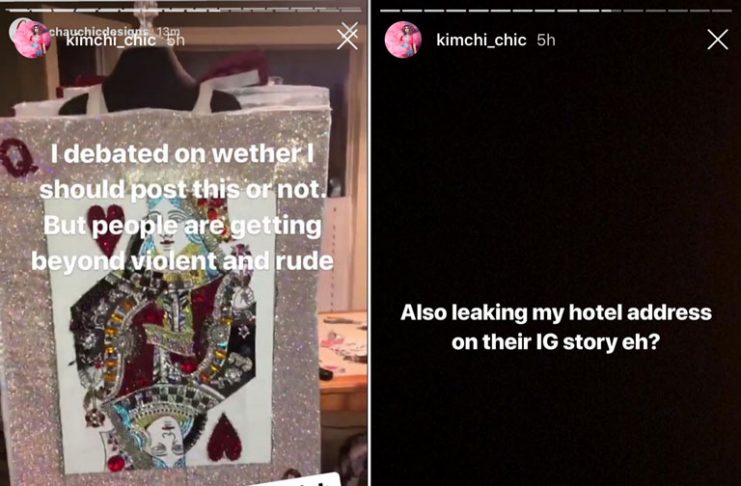The image size is (741, 486).
Task: Tap the kimchi_chic username on the left story
Action: (x=111, y=40)
